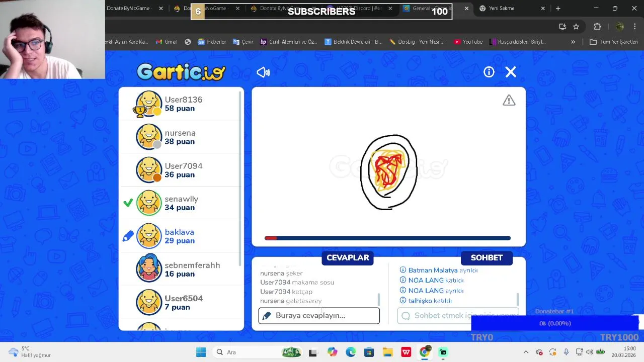Open 'Elektrik Devreleri' bookmark
Image resolution: width=644 pixels, height=362 pixels.
354,42
